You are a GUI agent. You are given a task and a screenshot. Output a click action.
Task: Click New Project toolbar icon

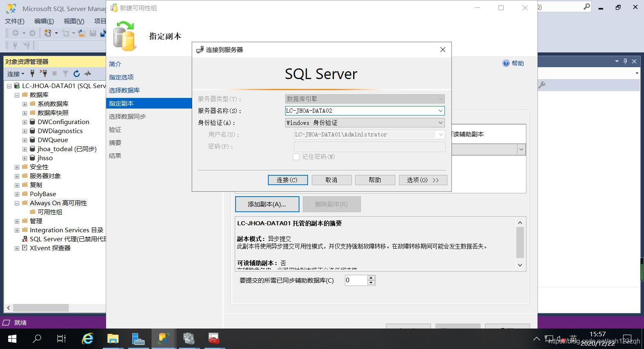click(48, 33)
